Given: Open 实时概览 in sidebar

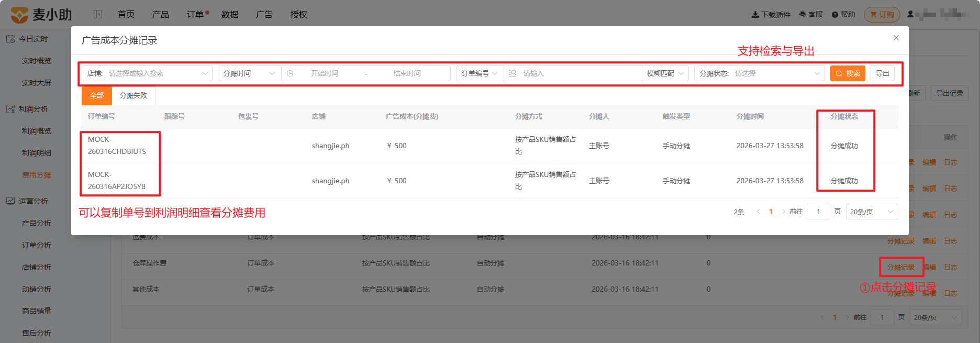Looking at the screenshot, I should (37, 61).
